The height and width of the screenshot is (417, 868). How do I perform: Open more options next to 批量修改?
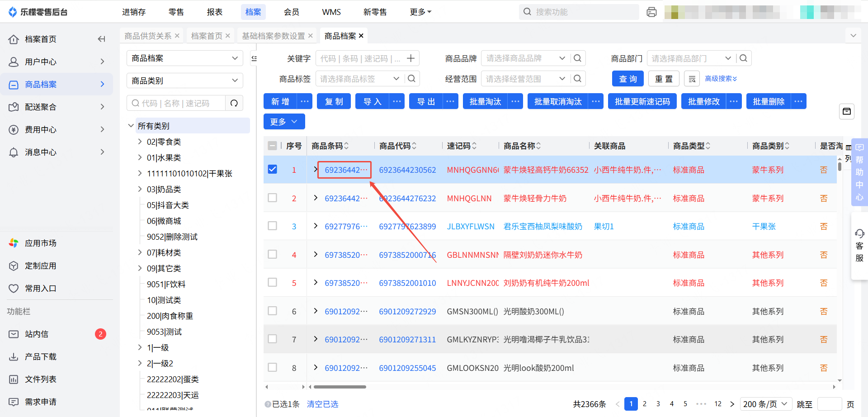point(734,101)
